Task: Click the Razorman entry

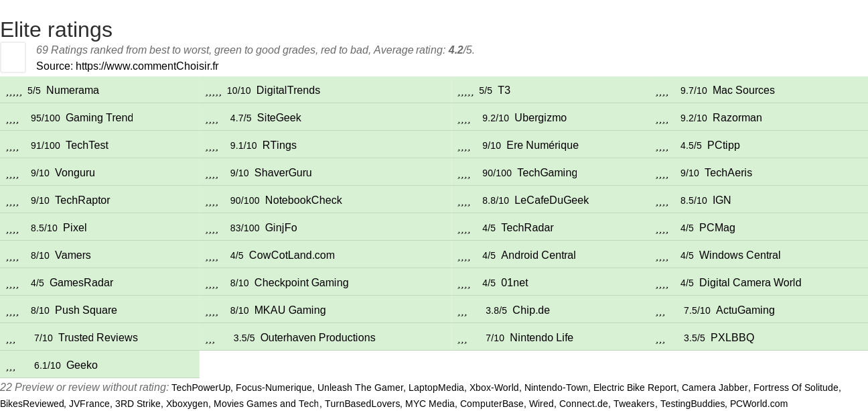Action: 737,117
